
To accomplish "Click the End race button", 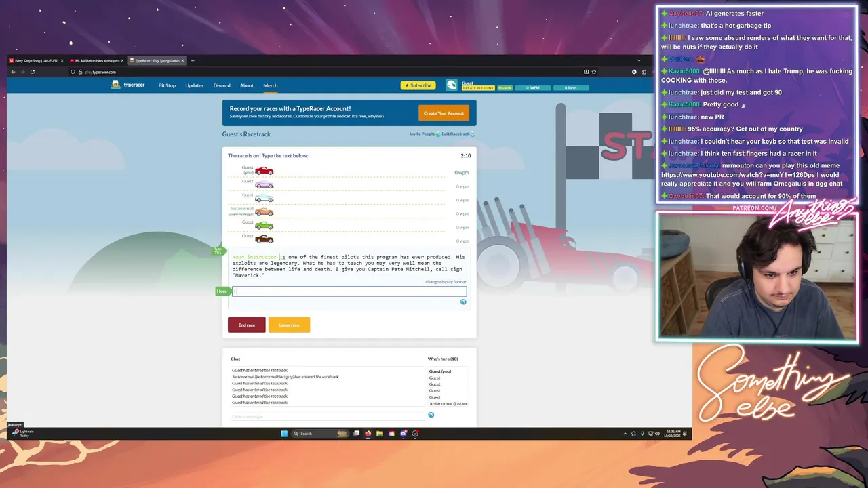I will (x=247, y=325).
